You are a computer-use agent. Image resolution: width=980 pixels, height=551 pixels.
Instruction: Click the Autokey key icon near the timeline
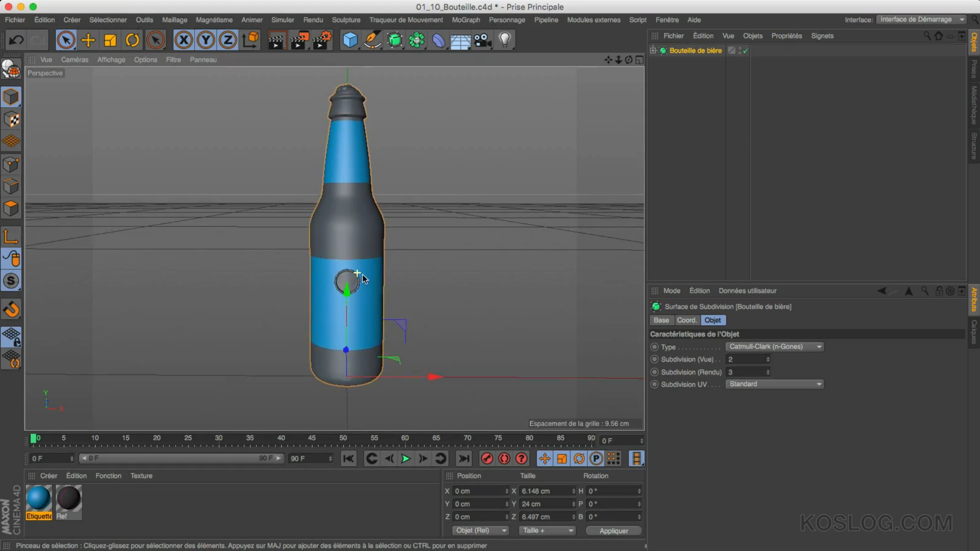click(x=487, y=459)
